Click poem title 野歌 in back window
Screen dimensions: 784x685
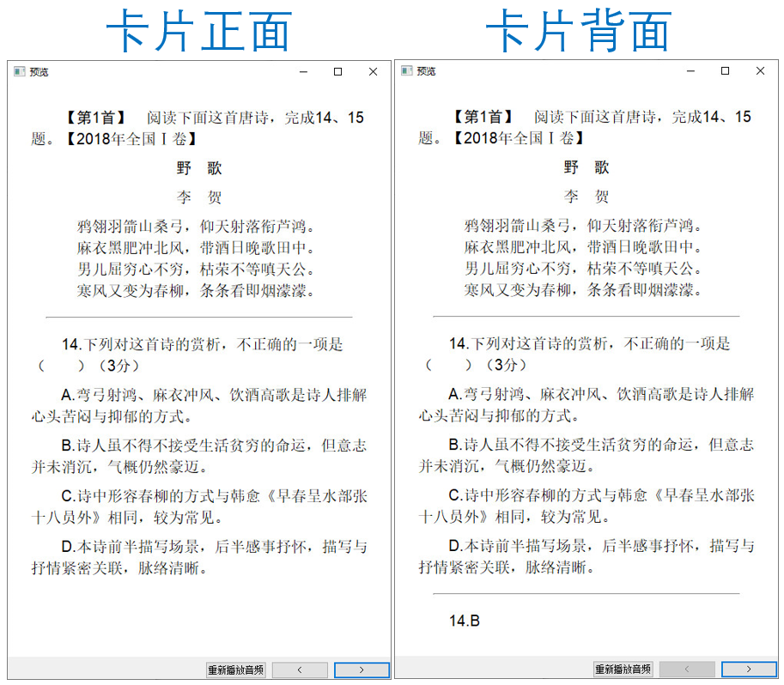[586, 167]
